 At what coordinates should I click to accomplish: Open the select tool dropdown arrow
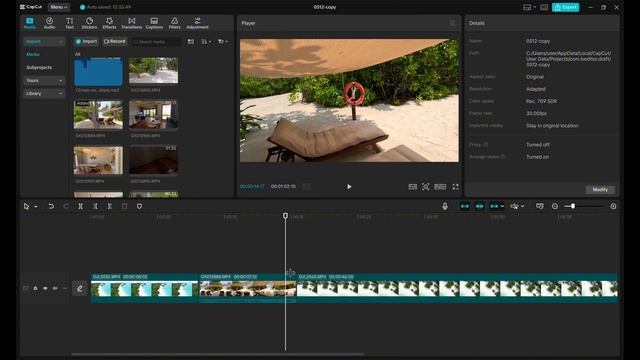36,207
